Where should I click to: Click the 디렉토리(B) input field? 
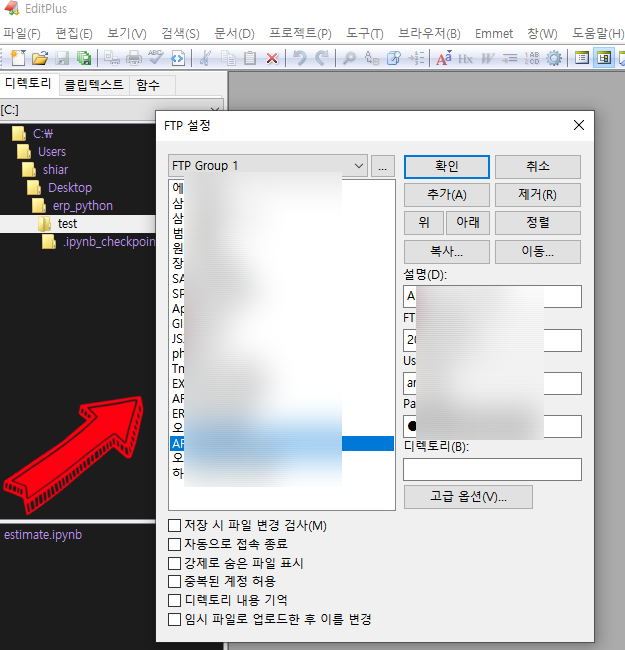[x=492, y=469]
